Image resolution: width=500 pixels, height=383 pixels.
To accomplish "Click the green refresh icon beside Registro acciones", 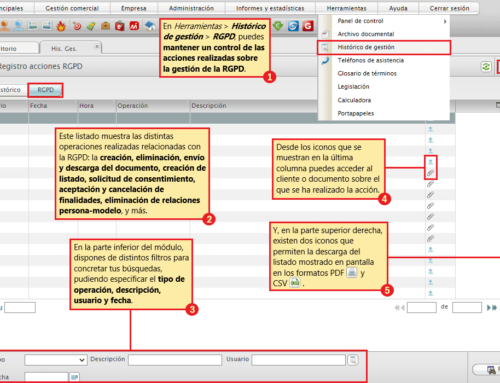I will coord(486,67).
